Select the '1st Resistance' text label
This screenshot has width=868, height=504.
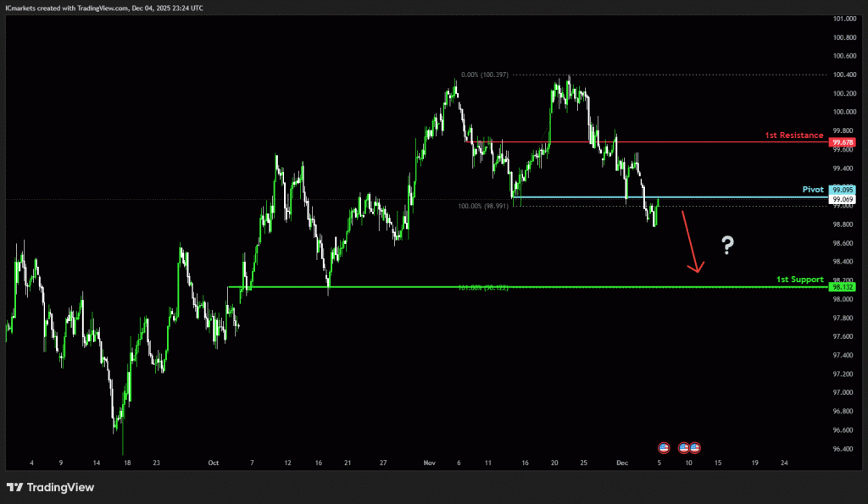[x=794, y=136]
